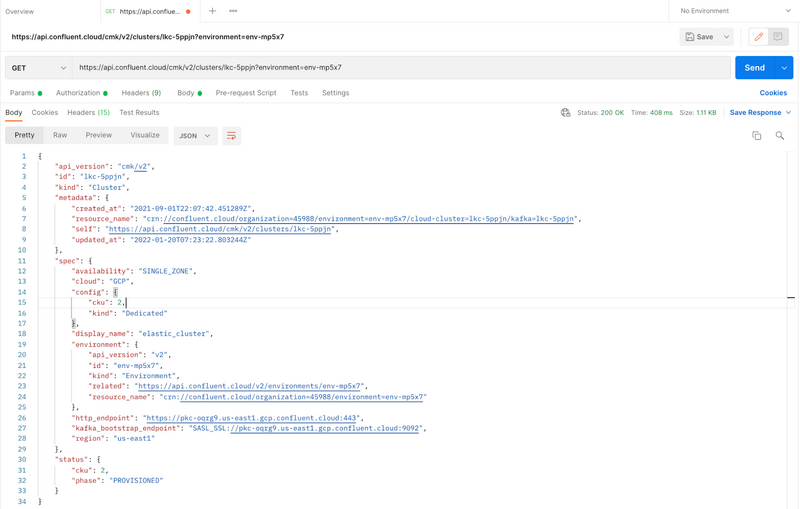Click the request URL input field

(401, 68)
